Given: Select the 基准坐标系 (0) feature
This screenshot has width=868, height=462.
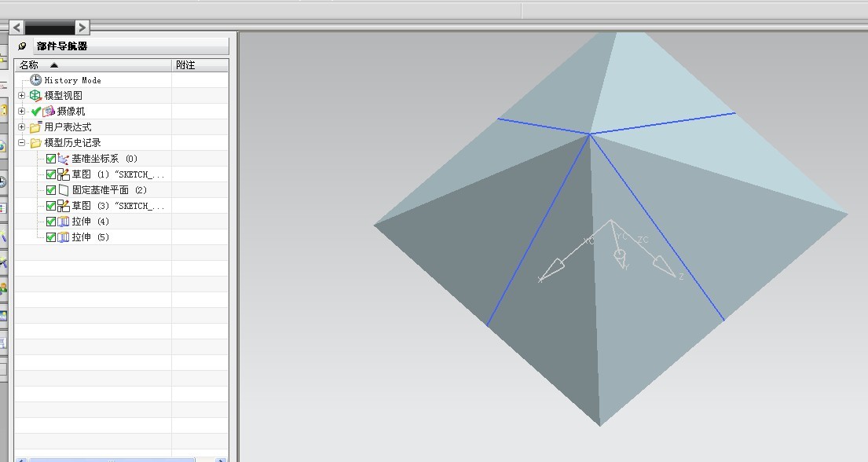Looking at the screenshot, I should [x=104, y=159].
